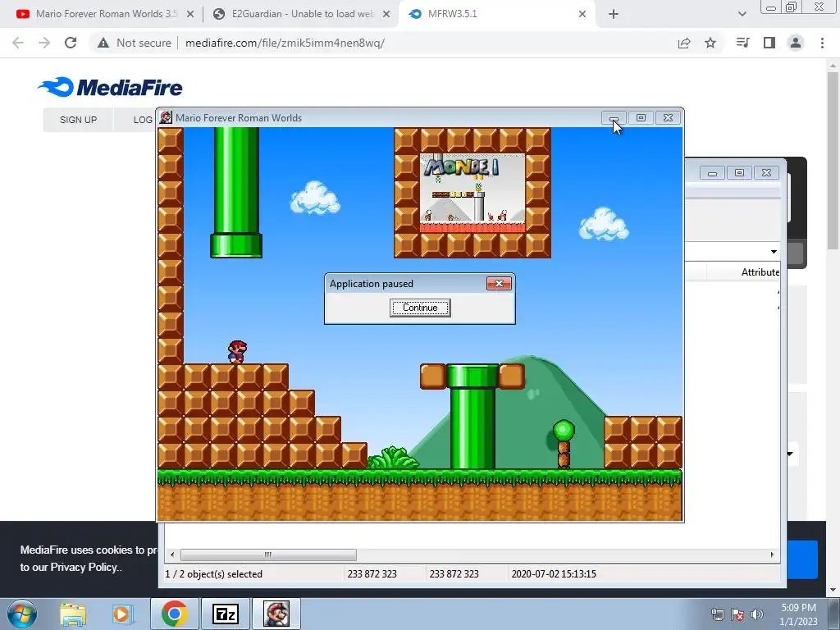Open the Windows Start button
The width and height of the screenshot is (840, 630).
coord(21,614)
